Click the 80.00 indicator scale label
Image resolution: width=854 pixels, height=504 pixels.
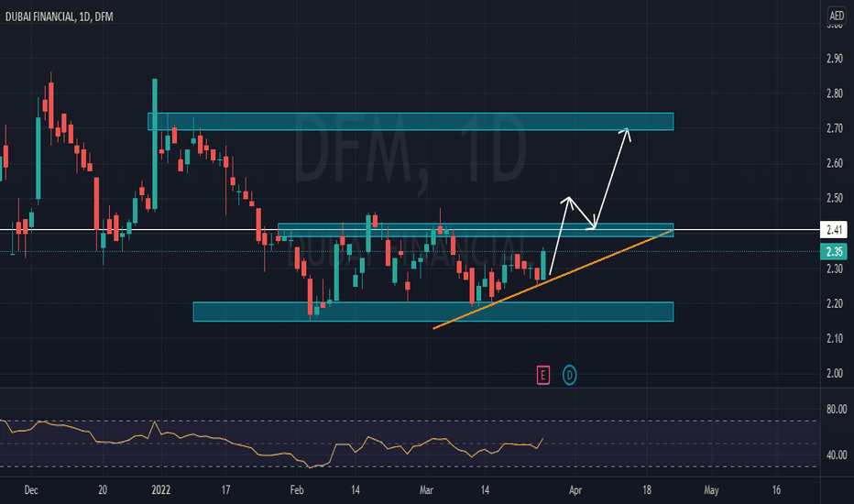(x=836, y=410)
